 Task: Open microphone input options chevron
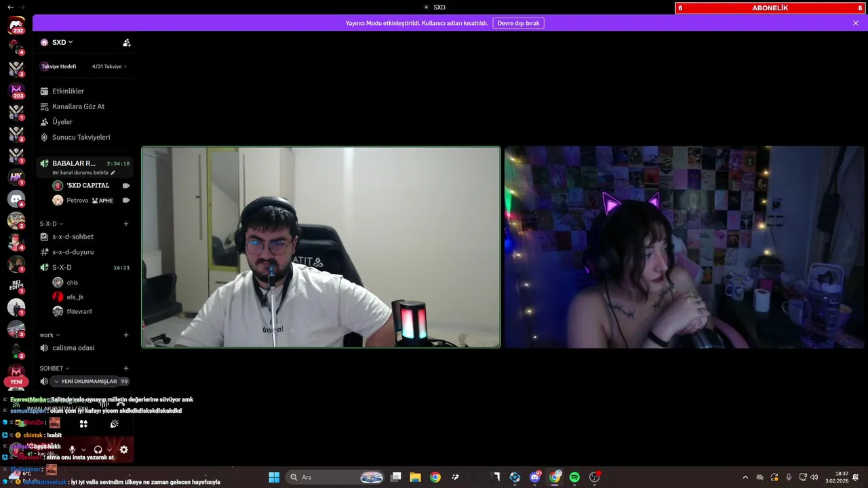(83, 449)
